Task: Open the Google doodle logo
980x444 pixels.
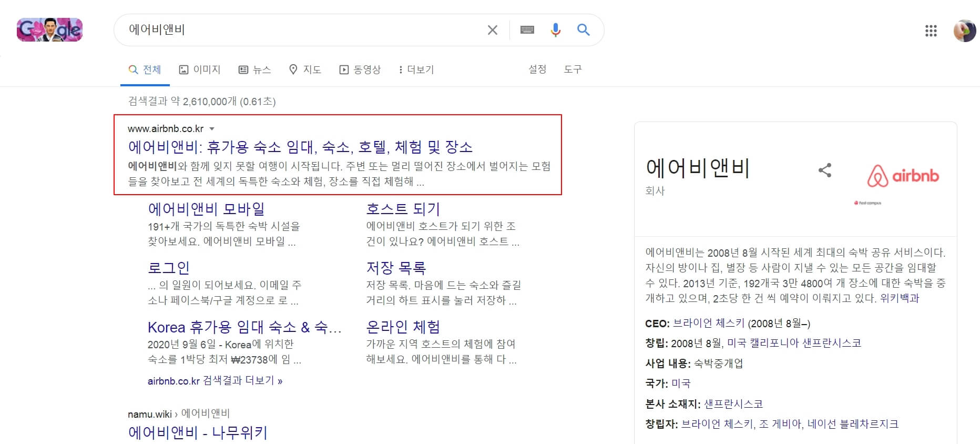Action: coord(49,29)
